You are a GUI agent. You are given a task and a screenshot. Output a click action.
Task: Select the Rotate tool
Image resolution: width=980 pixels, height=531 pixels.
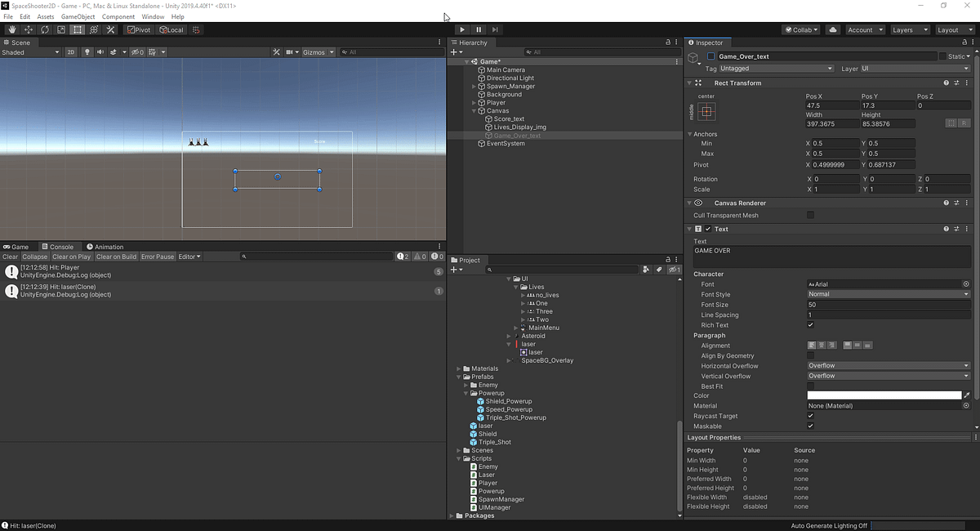[x=43, y=29]
